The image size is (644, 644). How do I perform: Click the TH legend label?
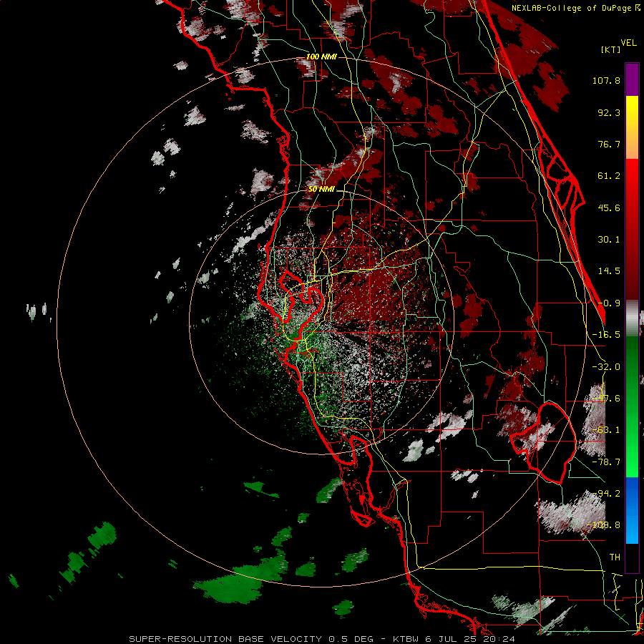coord(615,557)
